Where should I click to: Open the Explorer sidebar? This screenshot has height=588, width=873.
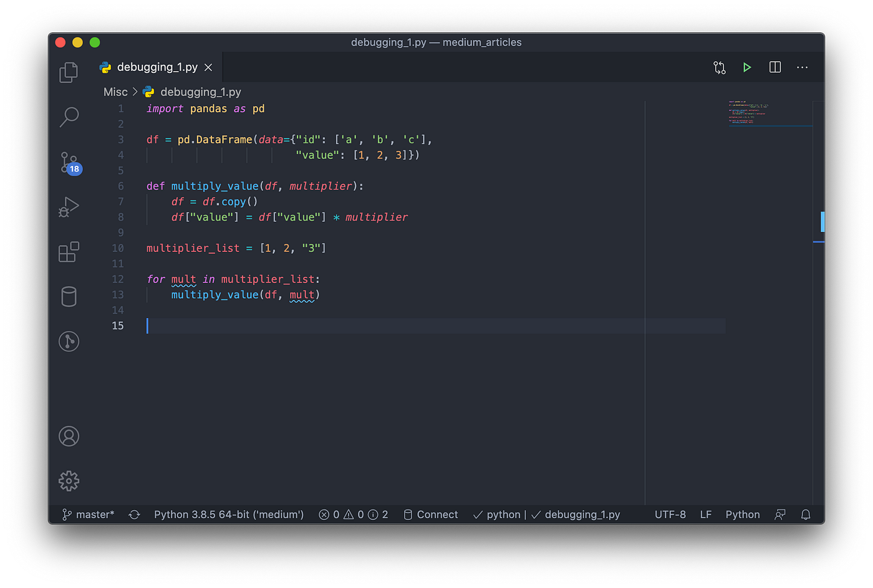coord(69,72)
